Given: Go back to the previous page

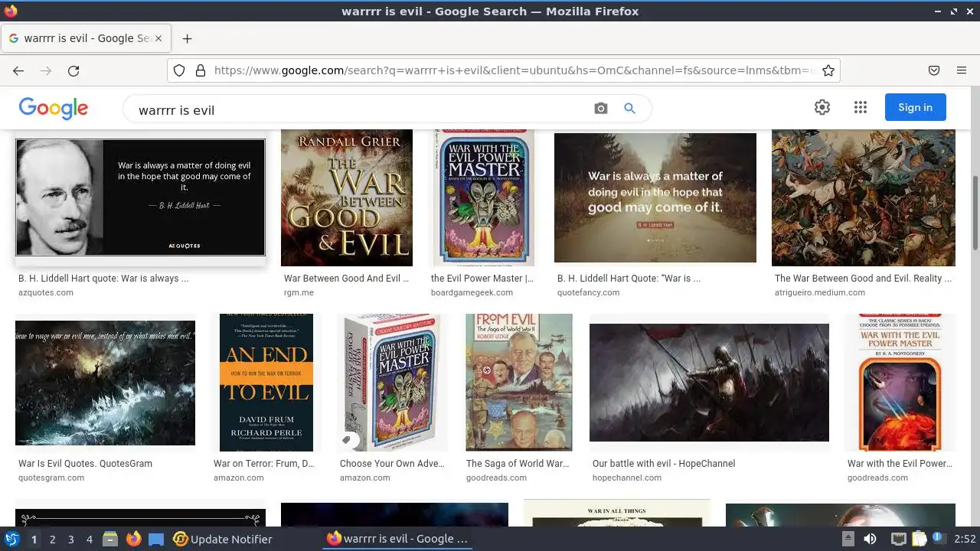Looking at the screenshot, I should pyautogui.click(x=18, y=70).
